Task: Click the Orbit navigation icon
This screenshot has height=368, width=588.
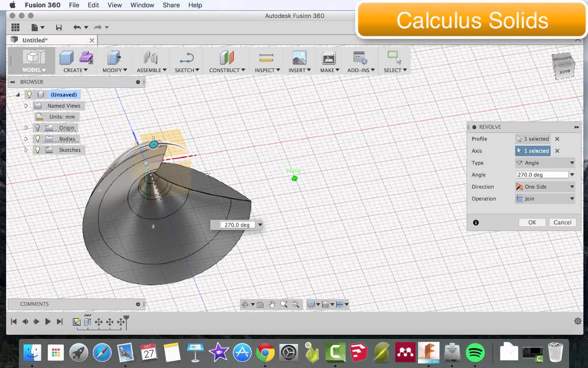Action: [x=245, y=305]
